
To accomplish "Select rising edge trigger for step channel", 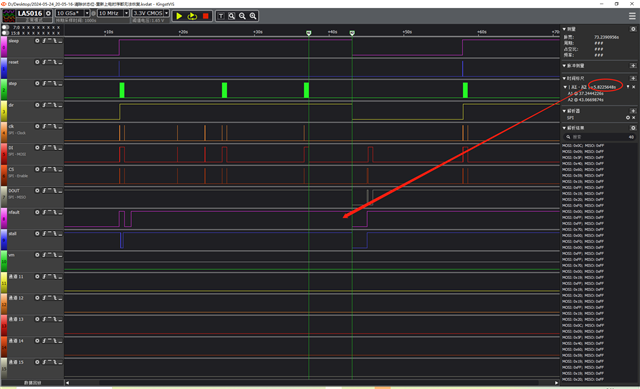I will [x=44, y=84].
